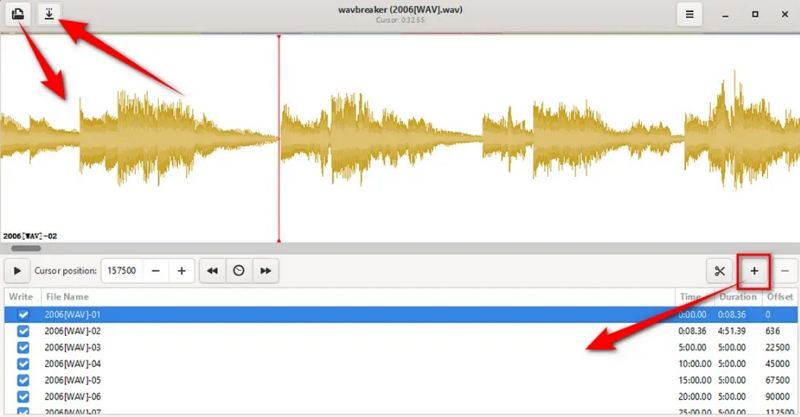Screen dimensions: 800x417
Task: Decrease cursor position with minus stepper
Action: 156,271
